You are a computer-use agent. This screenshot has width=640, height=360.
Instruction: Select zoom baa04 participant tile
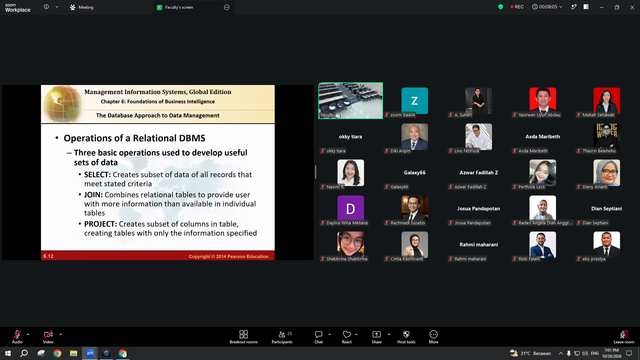[x=415, y=101]
